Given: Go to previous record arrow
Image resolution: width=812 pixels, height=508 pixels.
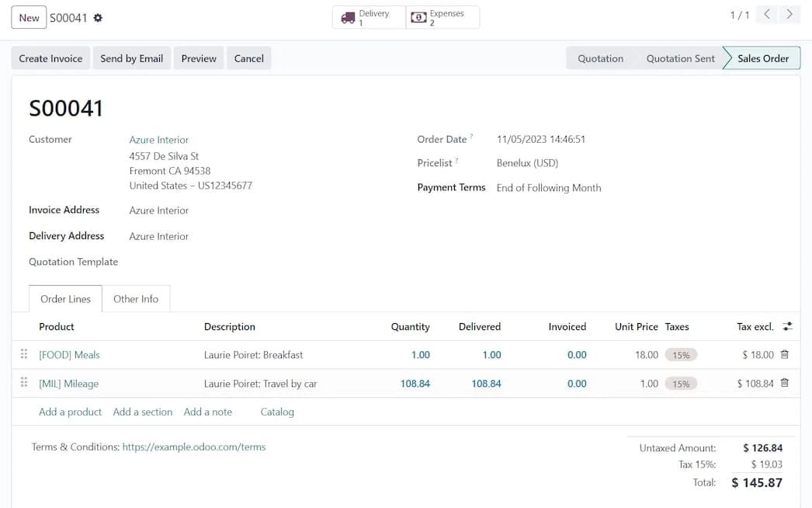Looking at the screenshot, I should 767,15.
